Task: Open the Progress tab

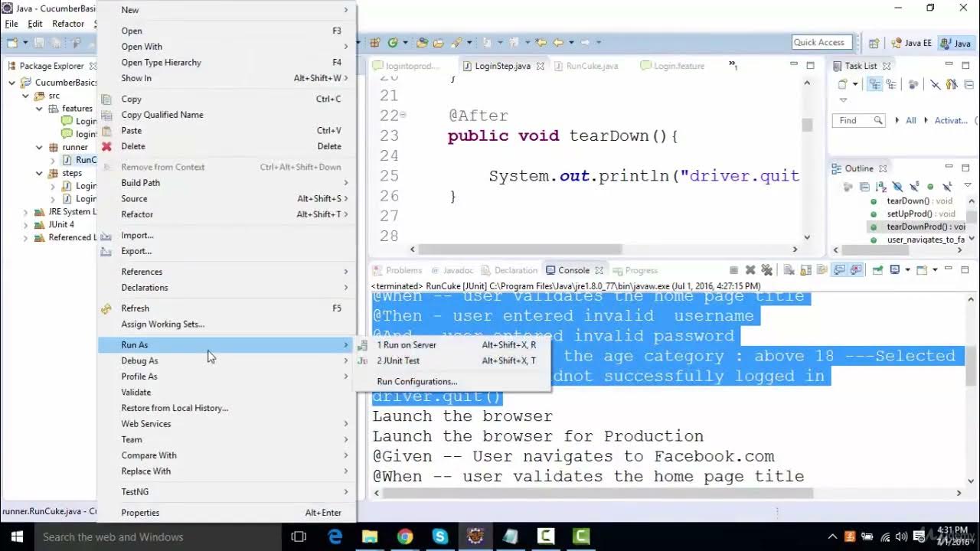Action: coord(641,270)
